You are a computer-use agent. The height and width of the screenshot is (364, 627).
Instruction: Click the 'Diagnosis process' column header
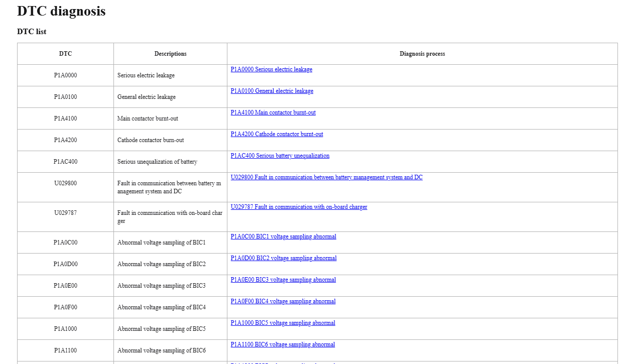coord(422,54)
